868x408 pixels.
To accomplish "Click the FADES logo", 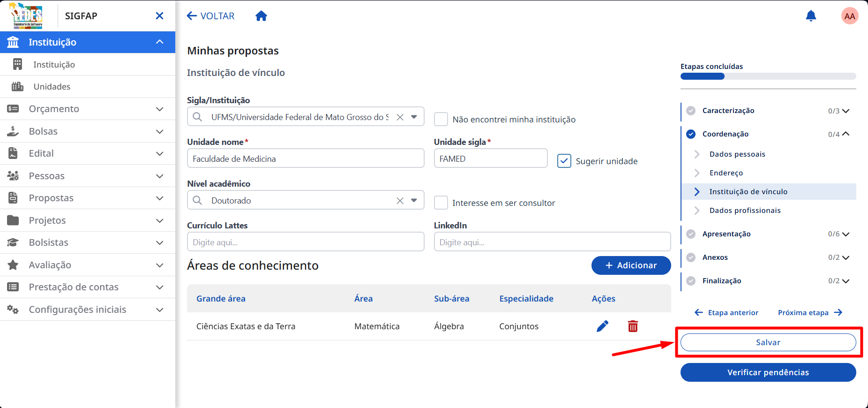I will pos(27,16).
